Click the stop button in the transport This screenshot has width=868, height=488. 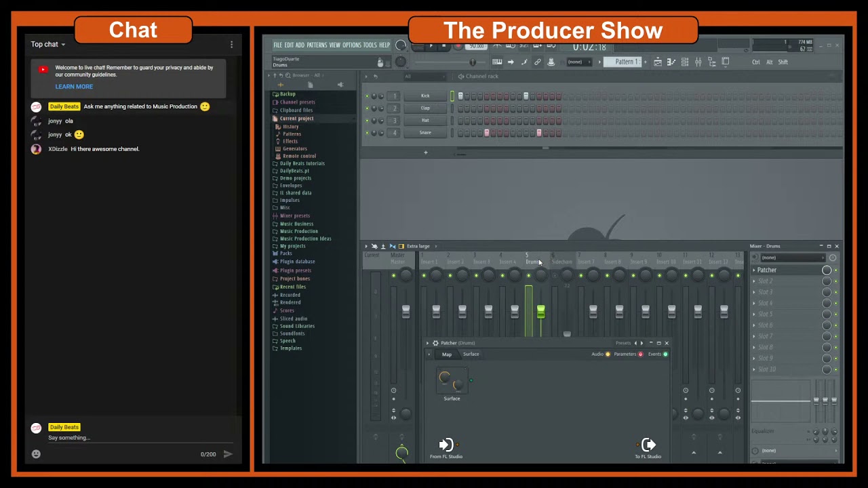[443, 46]
